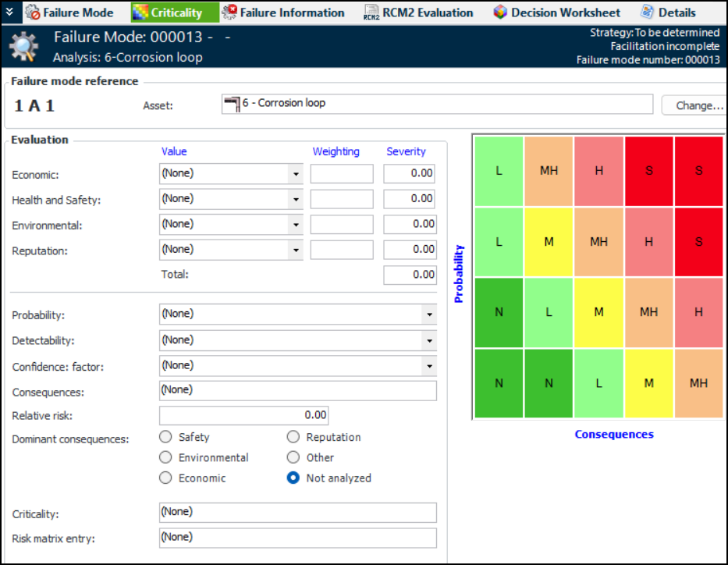Click the double-chevron expand icon at top left
728x565 pixels.
pos(9,12)
